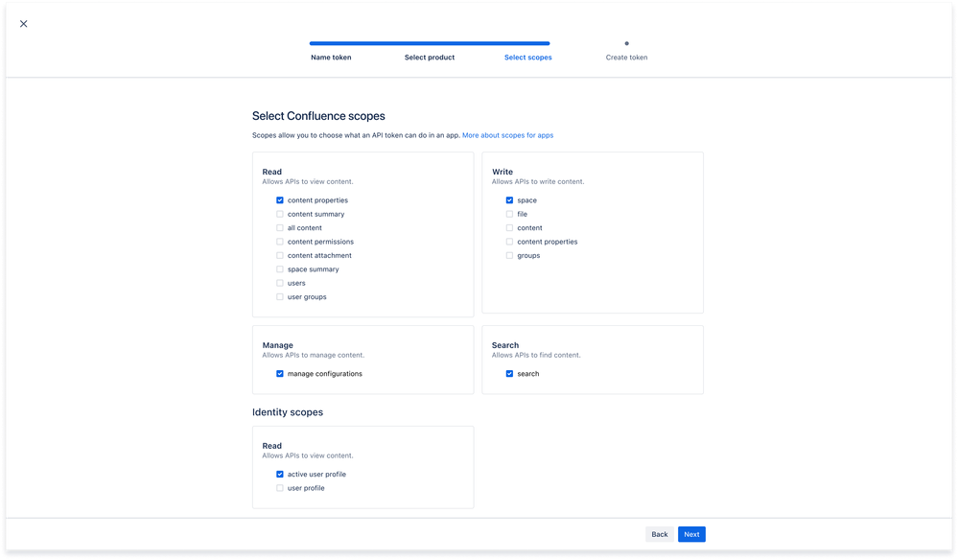
Task: Check the content write scope
Action: pyautogui.click(x=509, y=228)
